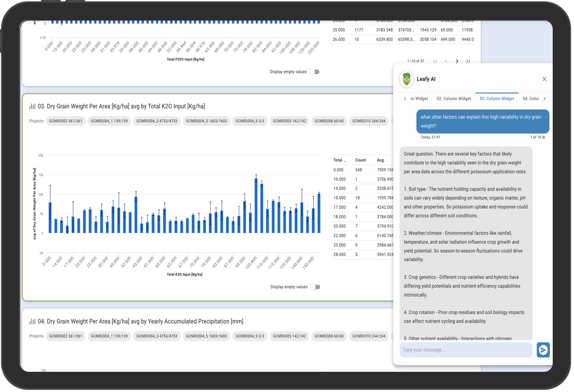Select GCNRD004_9 3/3 chip in widget 04
The height and width of the screenshot is (392, 574).
[250, 336]
